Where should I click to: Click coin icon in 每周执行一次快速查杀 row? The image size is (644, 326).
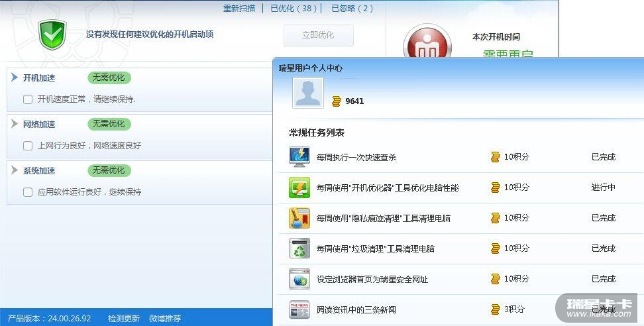click(496, 157)
